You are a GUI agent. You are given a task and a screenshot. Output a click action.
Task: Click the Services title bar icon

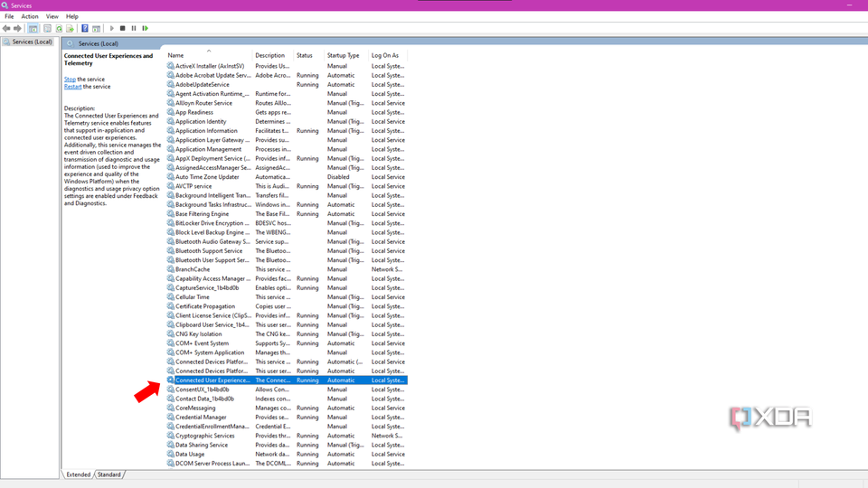(5, 5)
